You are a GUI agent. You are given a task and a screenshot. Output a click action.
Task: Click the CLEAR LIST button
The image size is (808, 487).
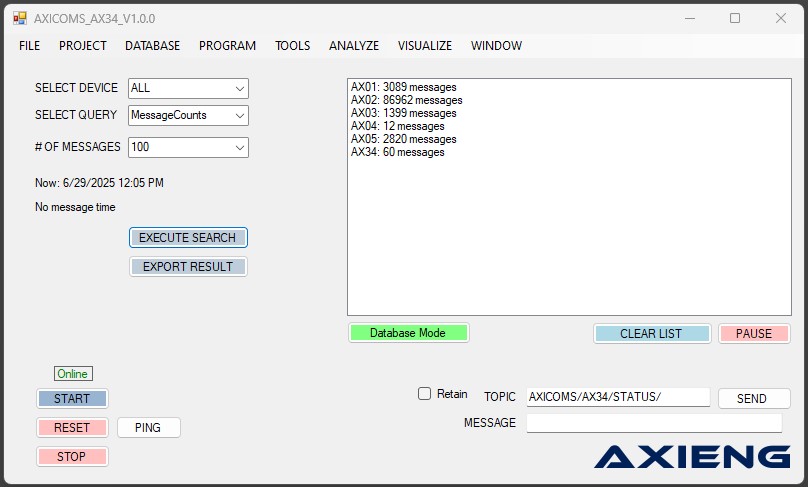point(652,333)
